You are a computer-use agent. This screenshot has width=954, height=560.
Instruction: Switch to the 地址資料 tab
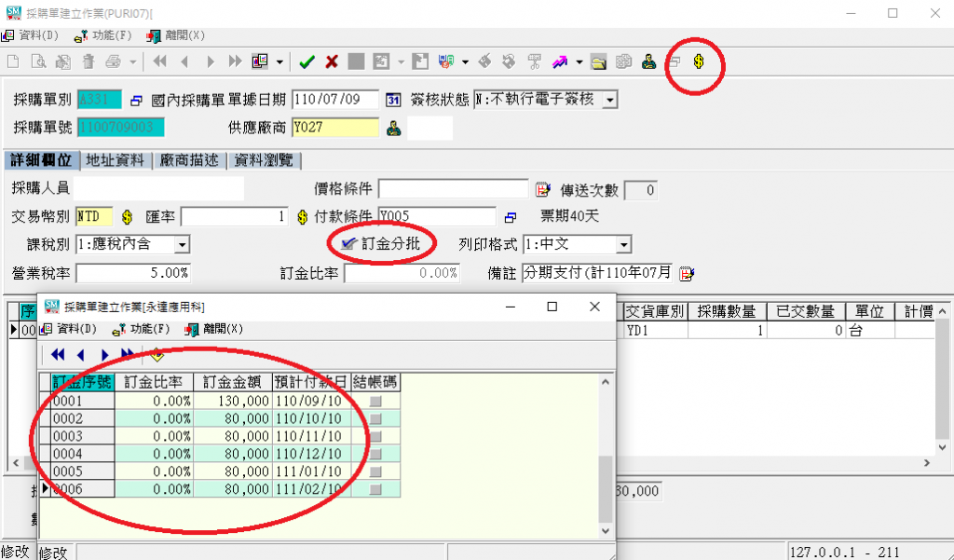tap(116, 160)
